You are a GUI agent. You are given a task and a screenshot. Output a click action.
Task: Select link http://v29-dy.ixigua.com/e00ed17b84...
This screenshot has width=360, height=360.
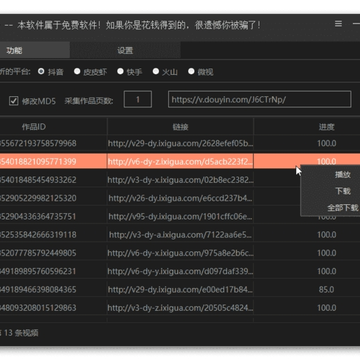pos(180,290)
